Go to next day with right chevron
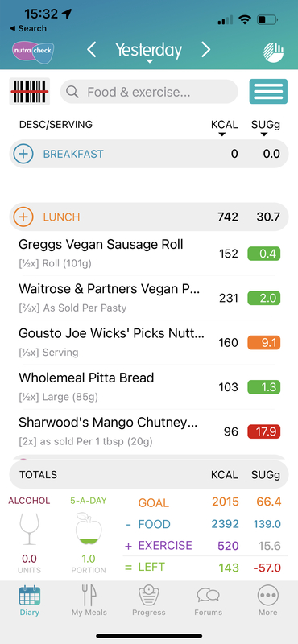 click(205, 50)
